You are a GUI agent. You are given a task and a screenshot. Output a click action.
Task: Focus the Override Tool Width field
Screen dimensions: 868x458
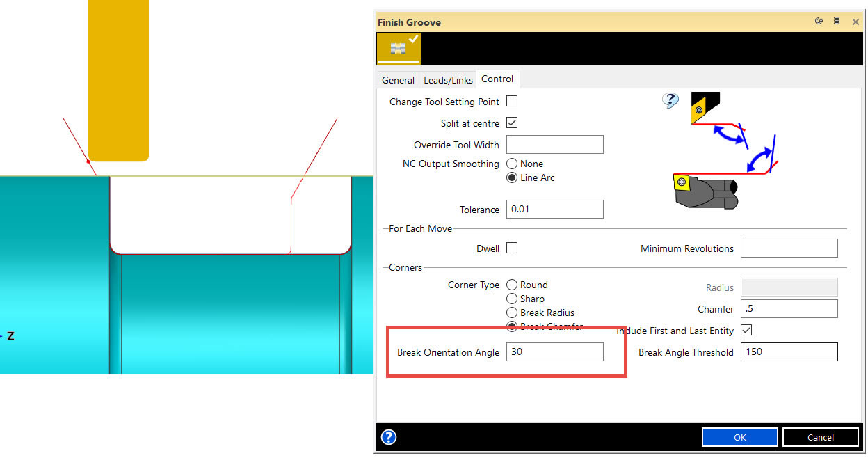coord(554,145)
